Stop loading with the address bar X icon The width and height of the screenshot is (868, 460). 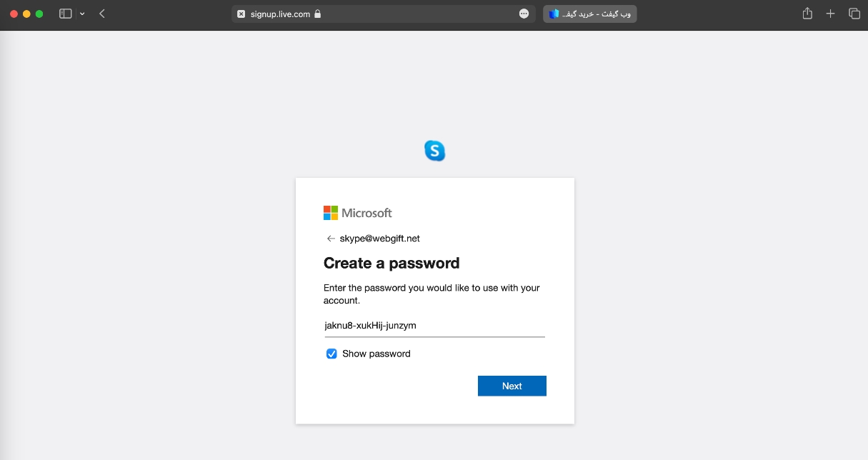pyautogui.click(x=241, y=14)
